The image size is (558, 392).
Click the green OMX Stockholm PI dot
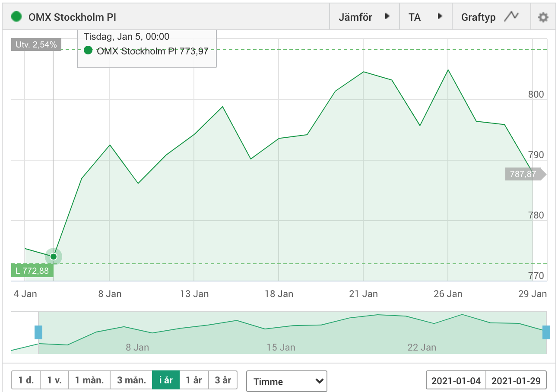(16, 17)
